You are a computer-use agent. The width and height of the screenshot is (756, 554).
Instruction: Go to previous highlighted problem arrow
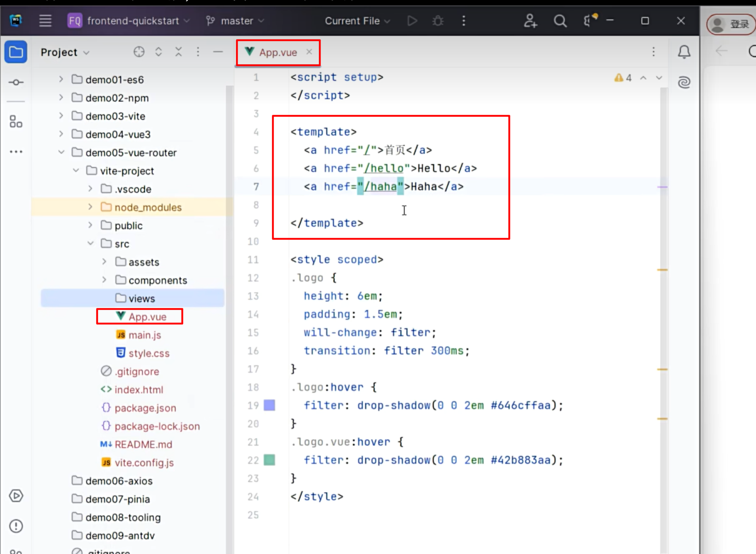pos(643,78)
